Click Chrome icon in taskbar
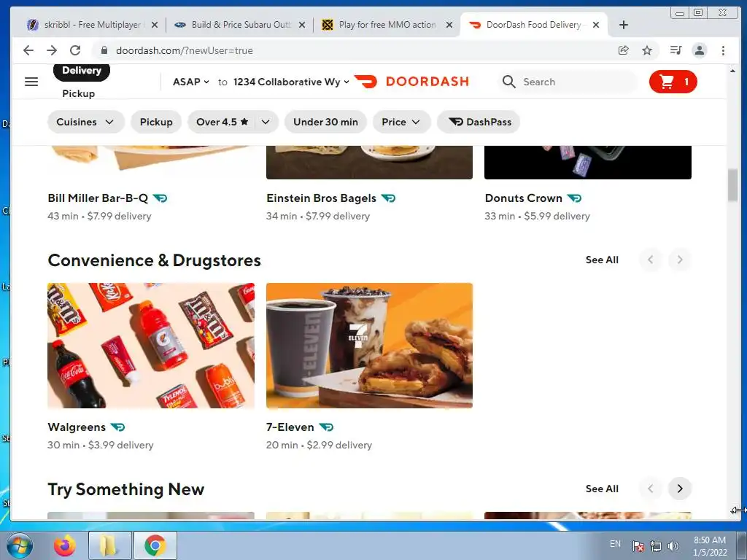The width and height of the screenshot is (747, 560). point(155,545)
